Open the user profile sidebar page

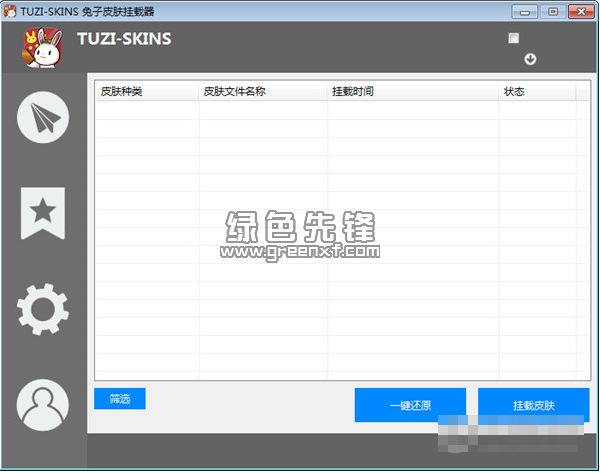43,405
